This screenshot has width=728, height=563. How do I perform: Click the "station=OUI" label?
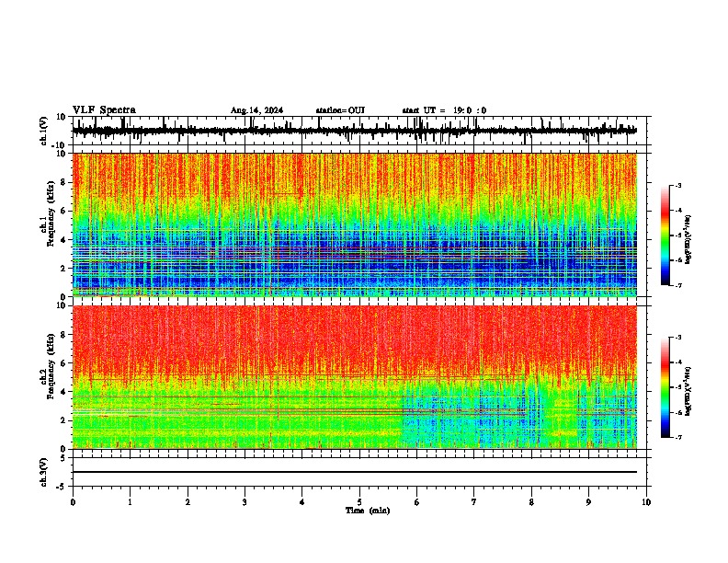(340, 110)
